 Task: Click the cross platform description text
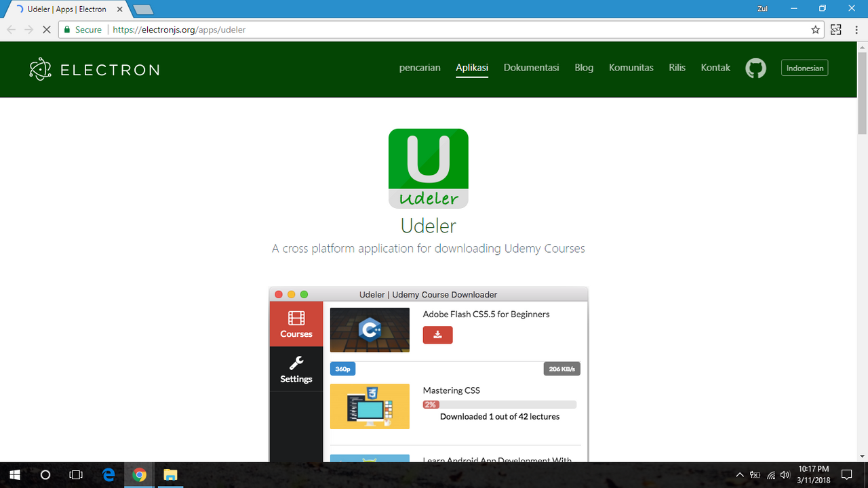pyautogui.click(x=428, y=249)
